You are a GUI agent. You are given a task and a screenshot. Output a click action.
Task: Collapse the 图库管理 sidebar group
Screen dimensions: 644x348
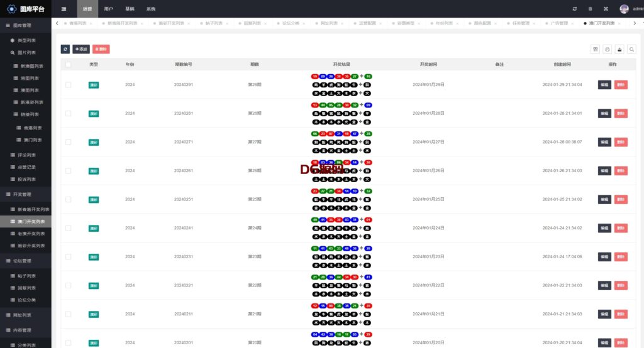[x=25, y=26]
